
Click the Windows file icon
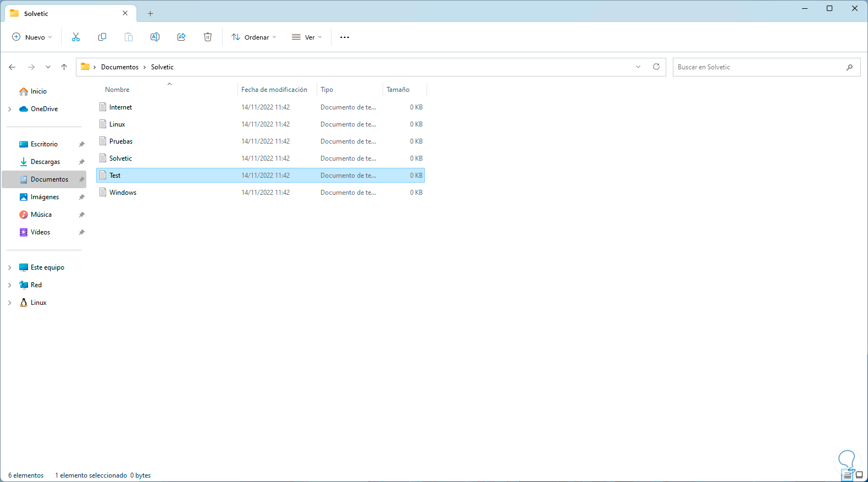click(x=103, y=192)
